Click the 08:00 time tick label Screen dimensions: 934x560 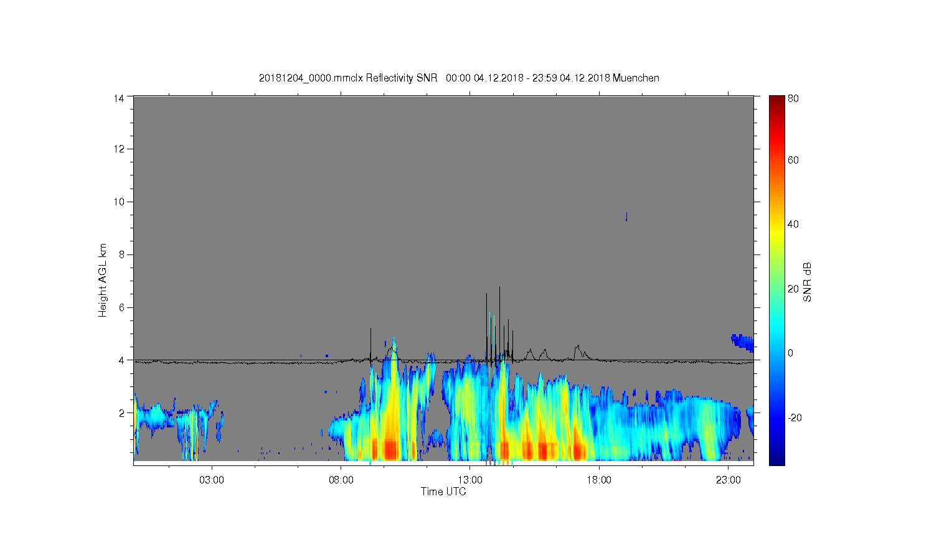point(341,480)
